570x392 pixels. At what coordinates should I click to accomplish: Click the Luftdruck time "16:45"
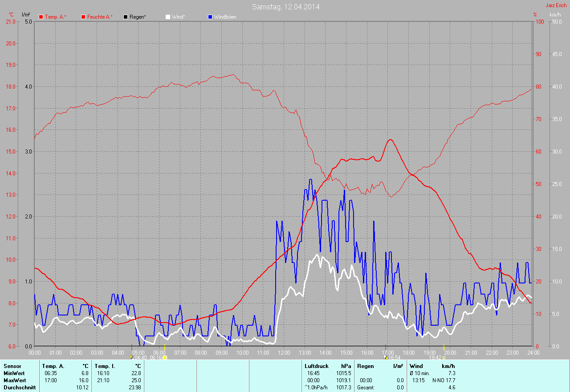pos(313,373)
